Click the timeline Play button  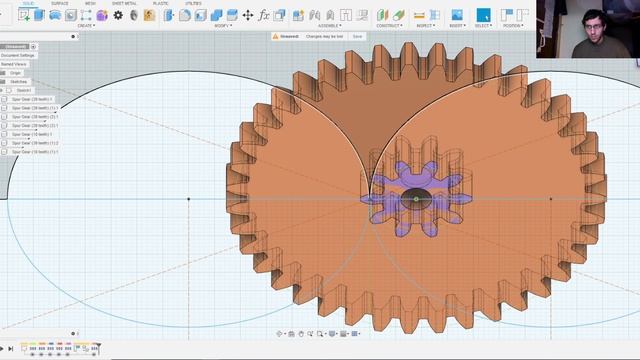click(x=2, y=349)
